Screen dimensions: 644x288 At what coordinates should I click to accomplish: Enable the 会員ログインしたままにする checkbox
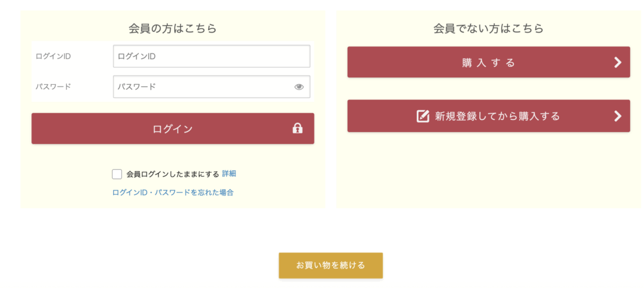[x=117, y=174]
